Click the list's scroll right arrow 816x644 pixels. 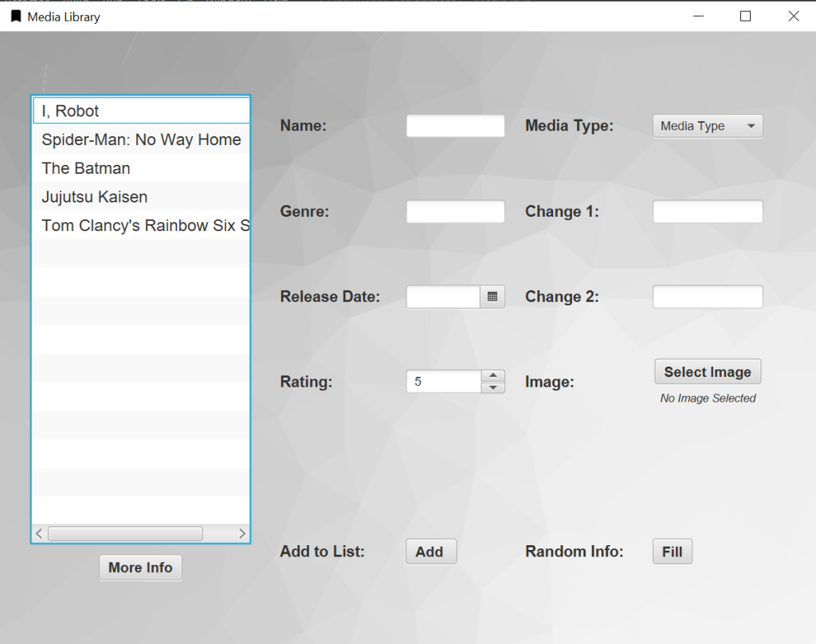[x=242, y=534]
